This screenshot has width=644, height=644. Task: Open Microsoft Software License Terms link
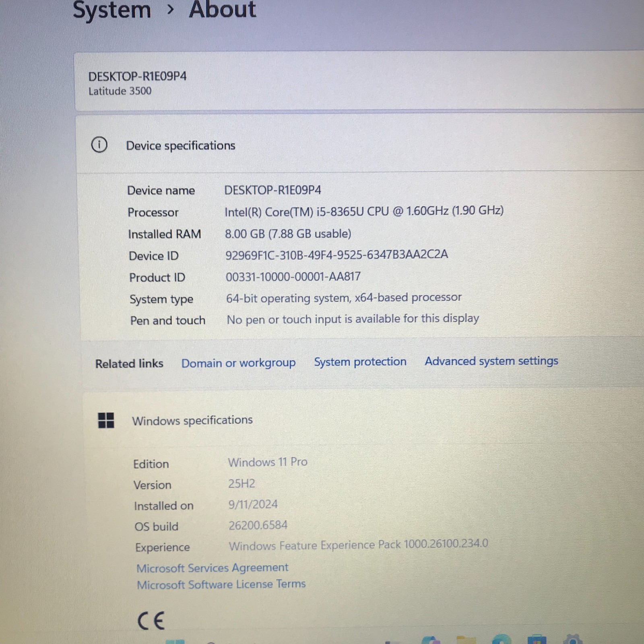[221, 584]
